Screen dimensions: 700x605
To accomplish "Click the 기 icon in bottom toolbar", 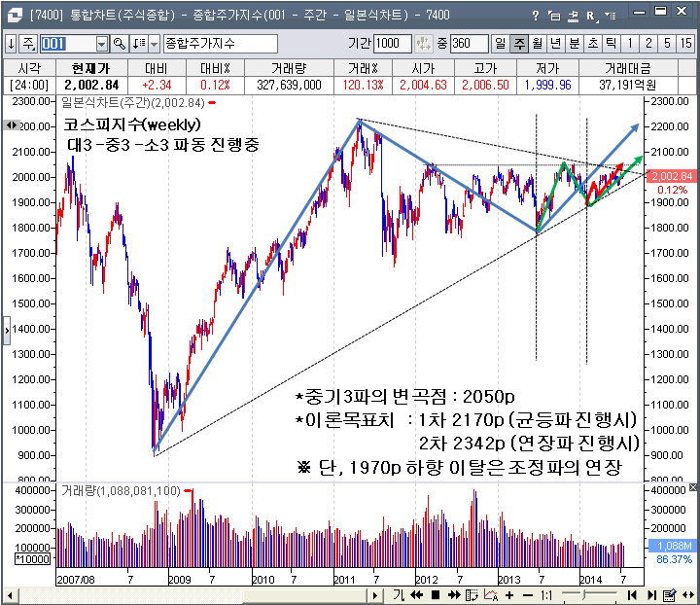I will pos(399,595).
